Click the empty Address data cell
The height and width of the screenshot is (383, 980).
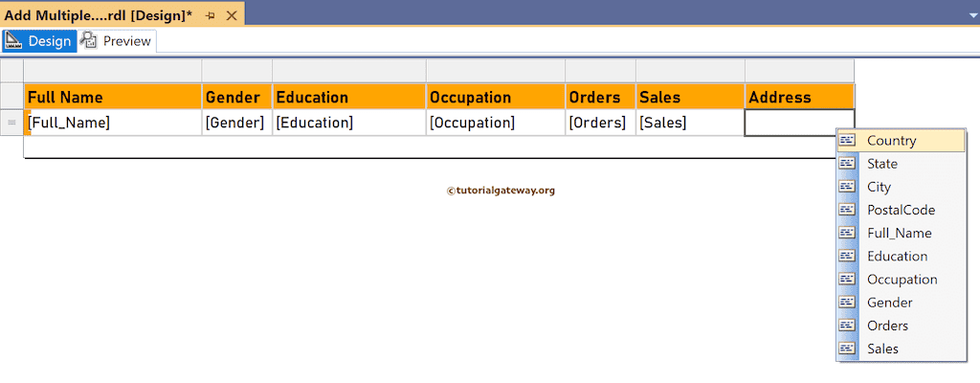pos(799,123)
